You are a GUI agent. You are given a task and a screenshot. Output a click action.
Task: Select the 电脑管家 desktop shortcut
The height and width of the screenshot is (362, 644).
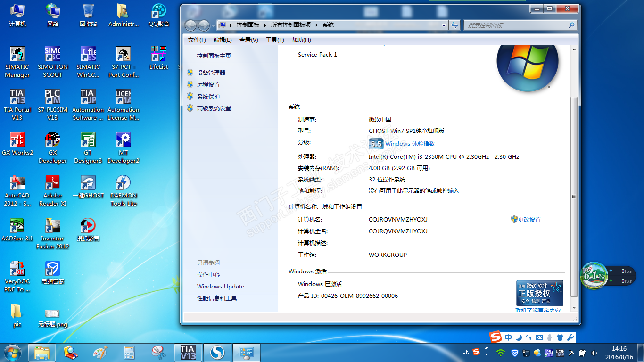52,272
